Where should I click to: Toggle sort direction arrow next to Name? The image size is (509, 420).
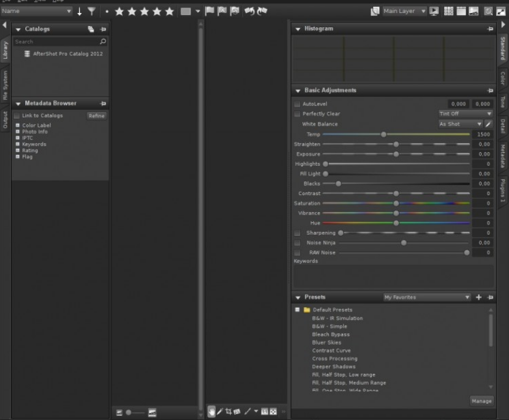pyautogui.click(x=79, y=11)
